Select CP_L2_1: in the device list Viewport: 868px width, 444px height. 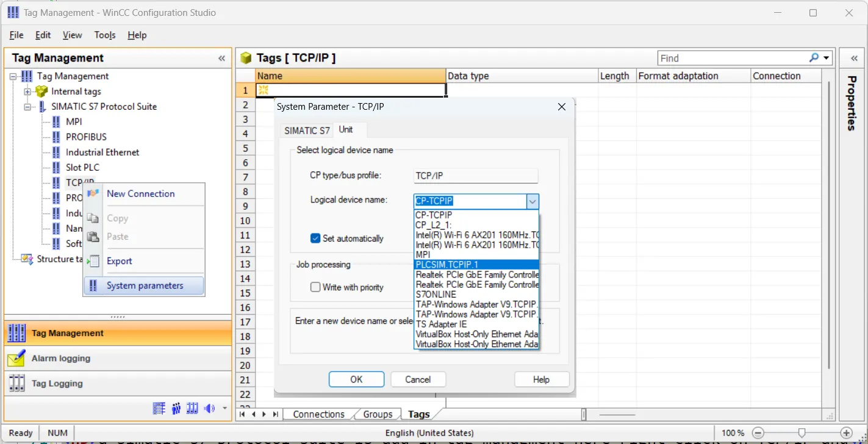point(476,225)
